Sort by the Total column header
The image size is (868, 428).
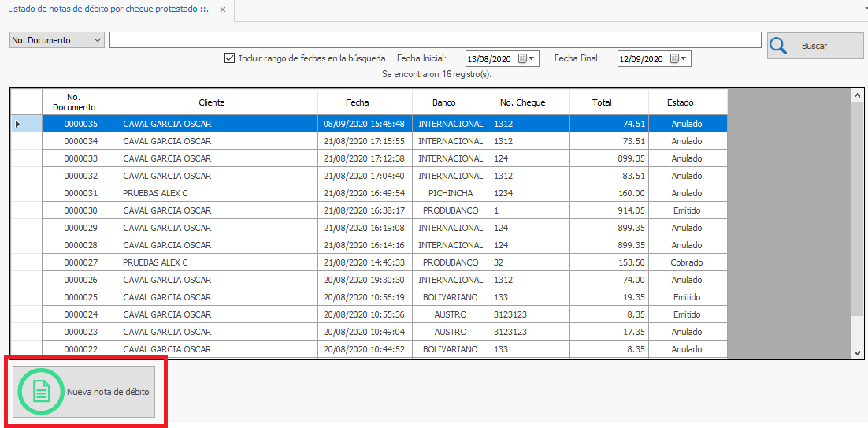point(602,102)
